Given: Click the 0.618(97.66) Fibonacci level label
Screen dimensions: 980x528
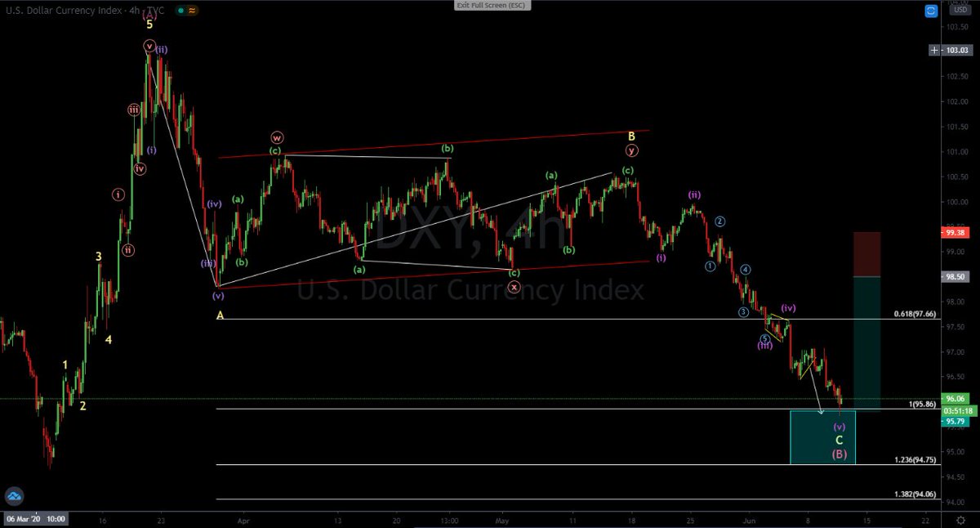Looking at the screenshot, I should point(915,314).
